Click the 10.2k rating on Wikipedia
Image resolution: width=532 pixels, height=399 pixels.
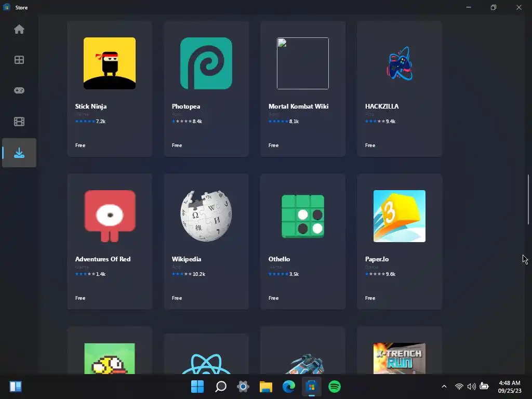pyautogui.click(x=199, y=274)
